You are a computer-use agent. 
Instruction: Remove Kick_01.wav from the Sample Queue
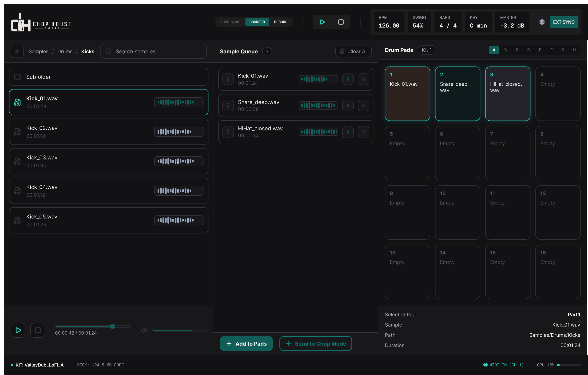(x=363, y=79)
